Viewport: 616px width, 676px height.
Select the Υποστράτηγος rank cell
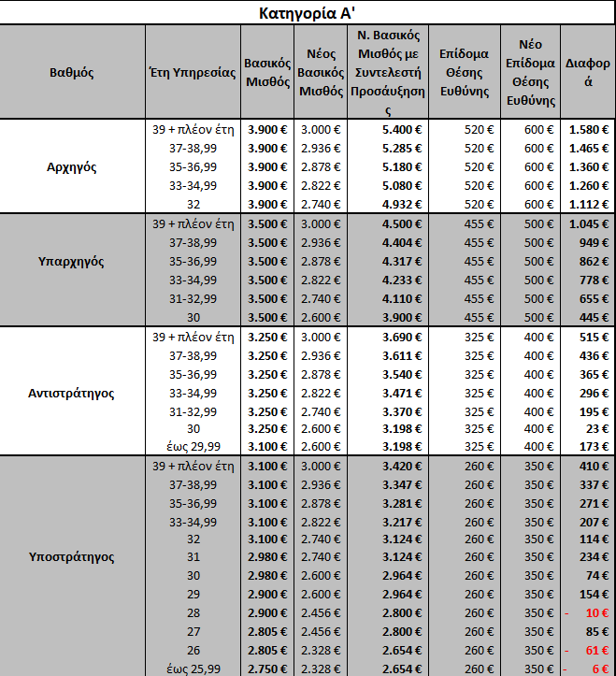pos(72,556)
